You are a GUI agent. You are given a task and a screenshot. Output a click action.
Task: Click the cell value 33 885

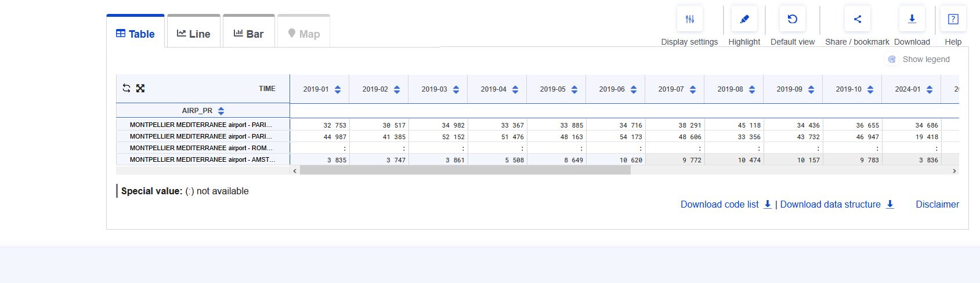click(x=572, y=125)
